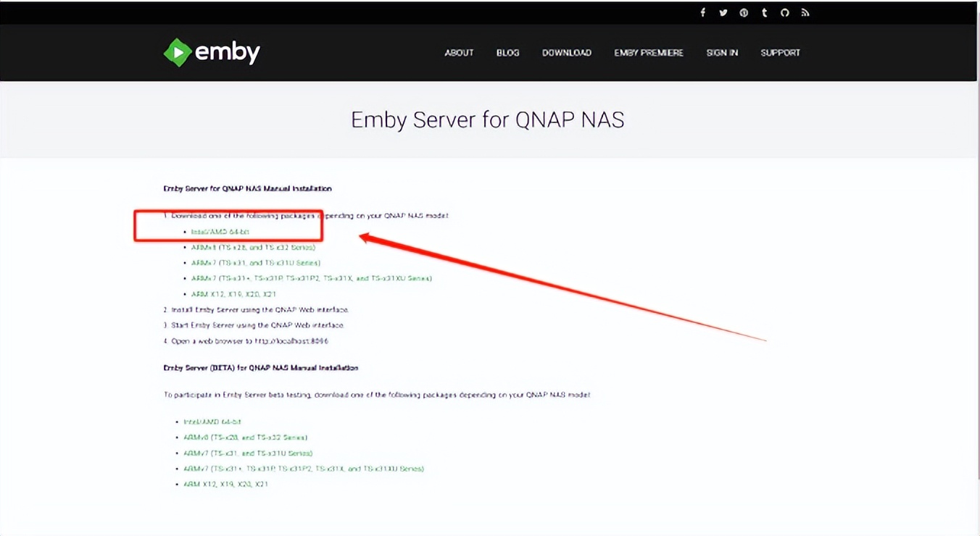This screenshot has width=980, height=536.
Task: Open EMBY PREMIERE in the navigation
Action: (x=649, y=53)
